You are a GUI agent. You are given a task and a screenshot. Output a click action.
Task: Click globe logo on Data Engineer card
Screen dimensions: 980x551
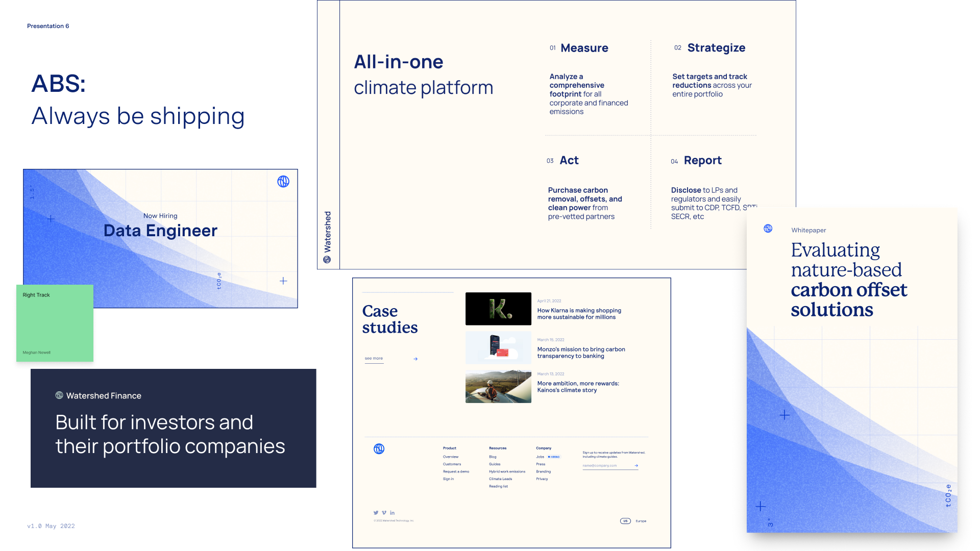click(x=283, y=182)
